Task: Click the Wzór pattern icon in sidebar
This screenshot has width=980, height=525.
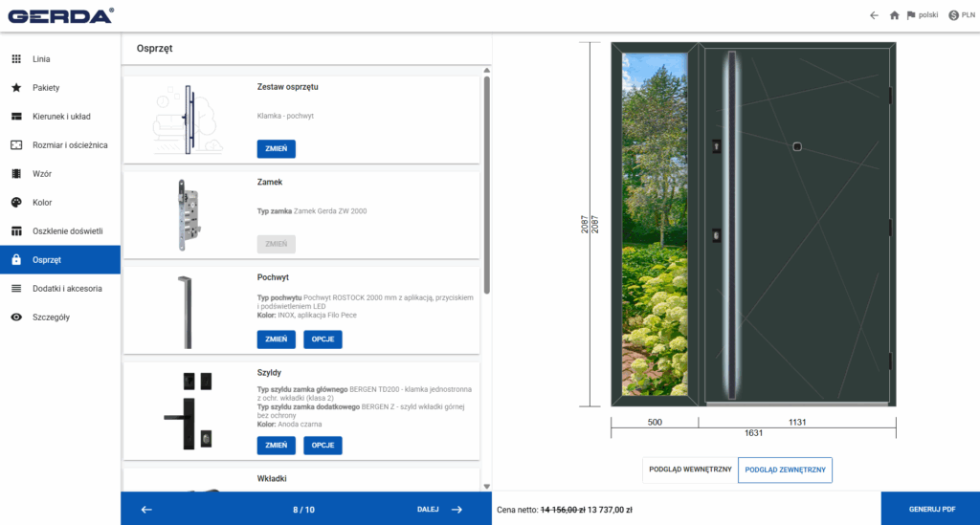Action: click(16, 174)
